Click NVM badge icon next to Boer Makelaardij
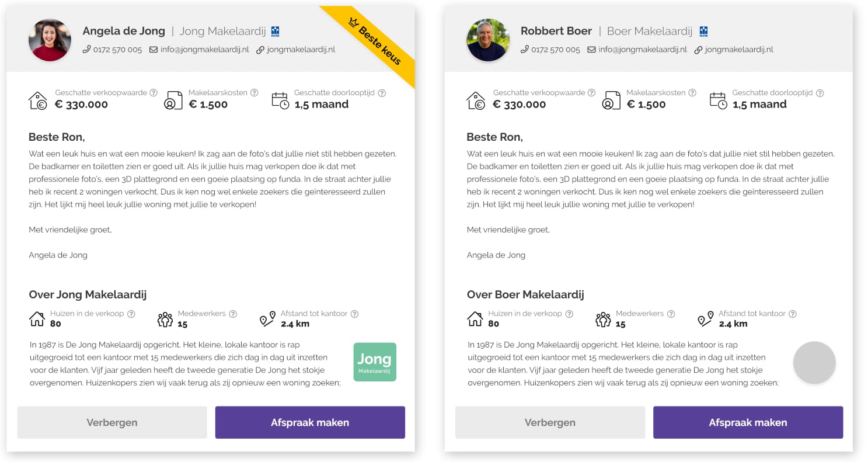 coord(703,31)
